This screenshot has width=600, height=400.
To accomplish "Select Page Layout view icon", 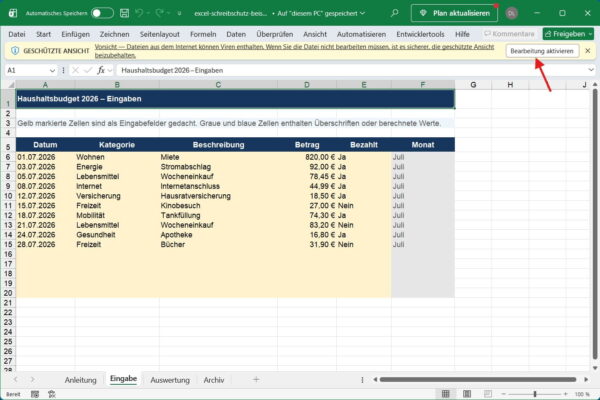I will point(467,394).
